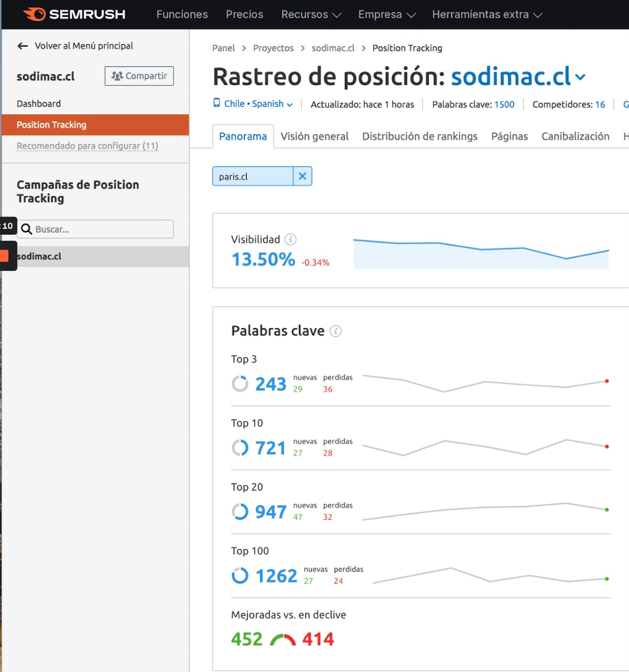Click the green endpoint on Top 20 sparkline
Screen dimensions: 629x672
[x=607, y=510]
